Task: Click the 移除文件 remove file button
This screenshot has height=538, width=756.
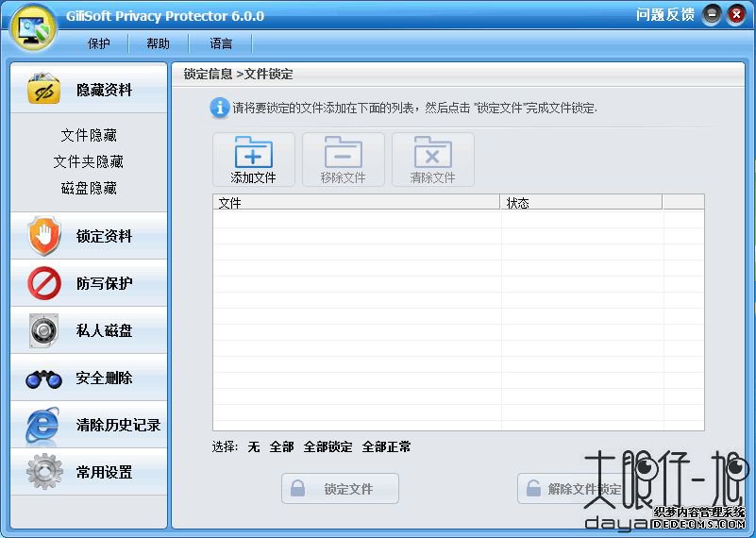Action: [344, 160]
